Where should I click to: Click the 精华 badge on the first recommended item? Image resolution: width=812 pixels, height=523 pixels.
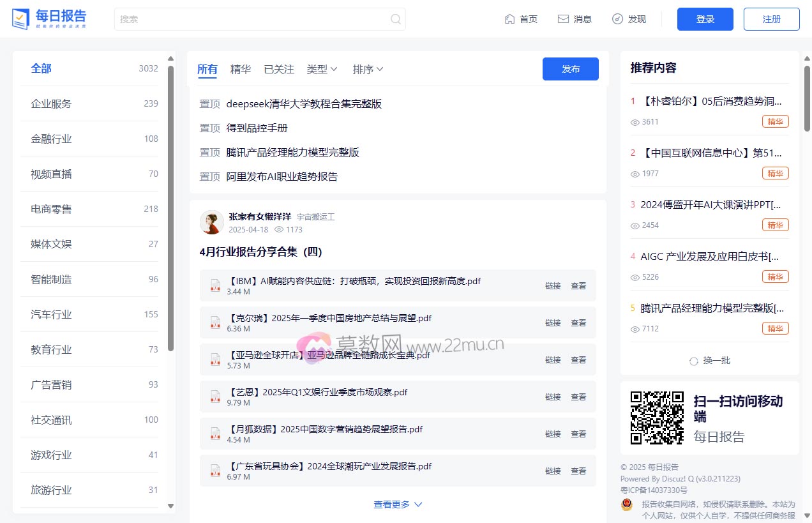pos(775,121)
